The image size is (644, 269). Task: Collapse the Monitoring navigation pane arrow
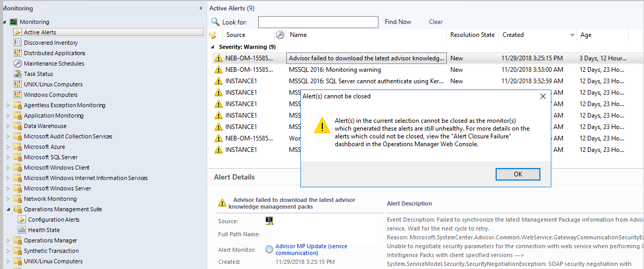(201, 8)
